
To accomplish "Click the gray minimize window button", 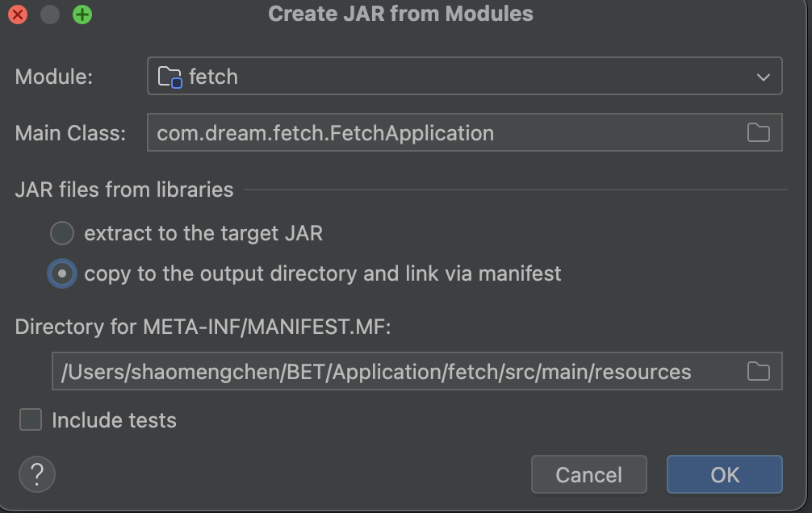I will coord(50,15).
